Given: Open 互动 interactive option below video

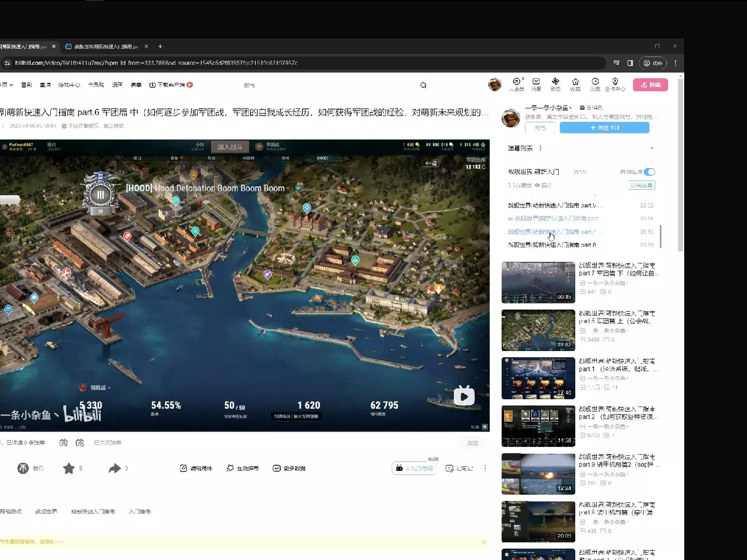Looking at the screenshot, I should click(243, 468).
